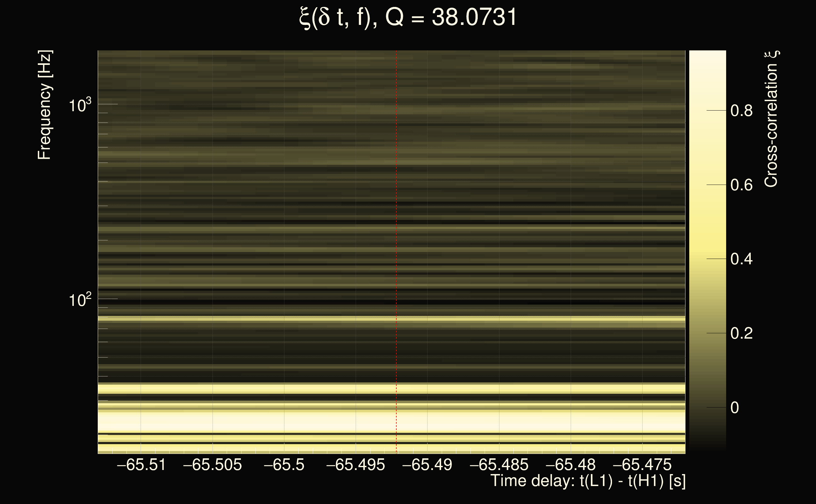Click the –65.505 time delay tick label

pyautogui.click(x=213, y=465)
